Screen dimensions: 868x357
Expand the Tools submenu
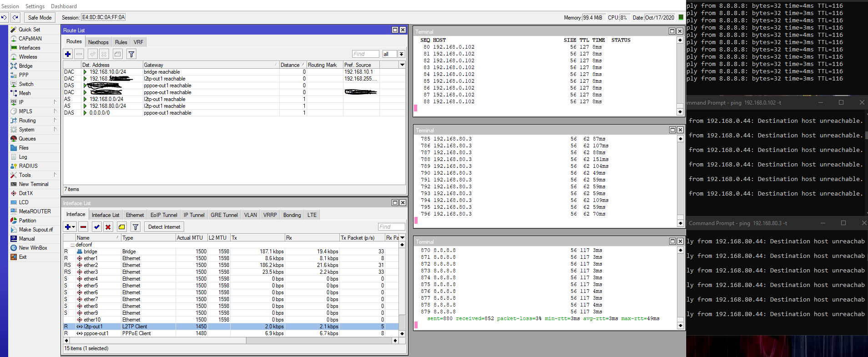coord(55,175)
